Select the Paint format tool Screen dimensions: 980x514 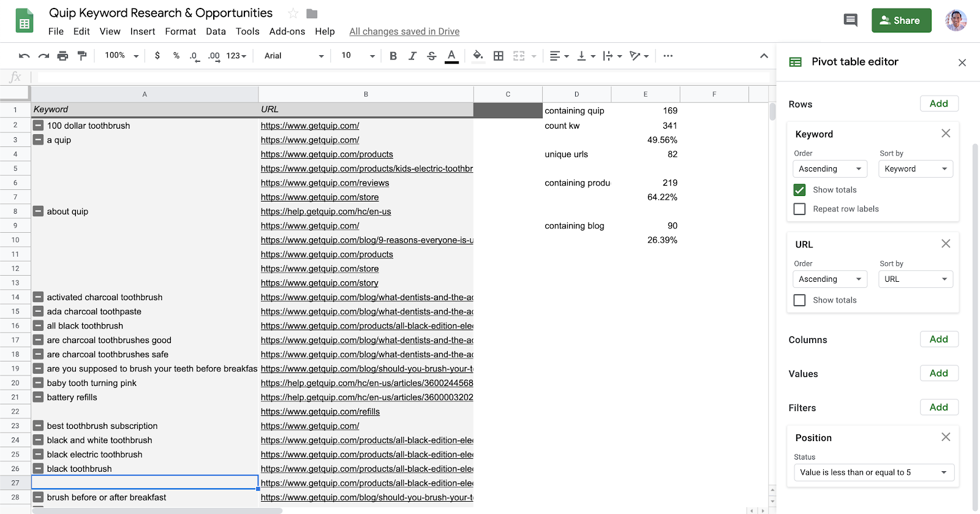(82, 56)
